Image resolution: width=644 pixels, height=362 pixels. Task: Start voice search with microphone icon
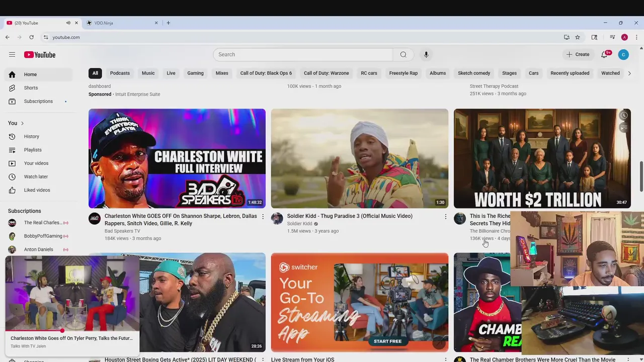coord(426,54)
